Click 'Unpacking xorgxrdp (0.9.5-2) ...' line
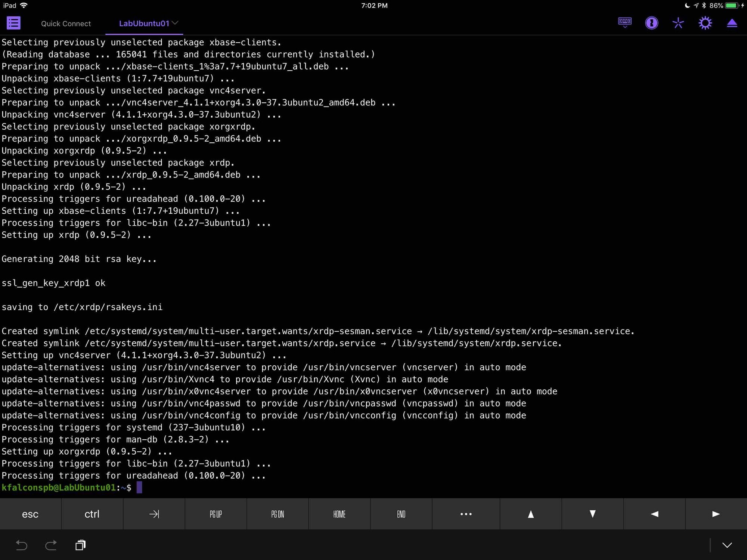The image size is (747, 560). [84, 151]
